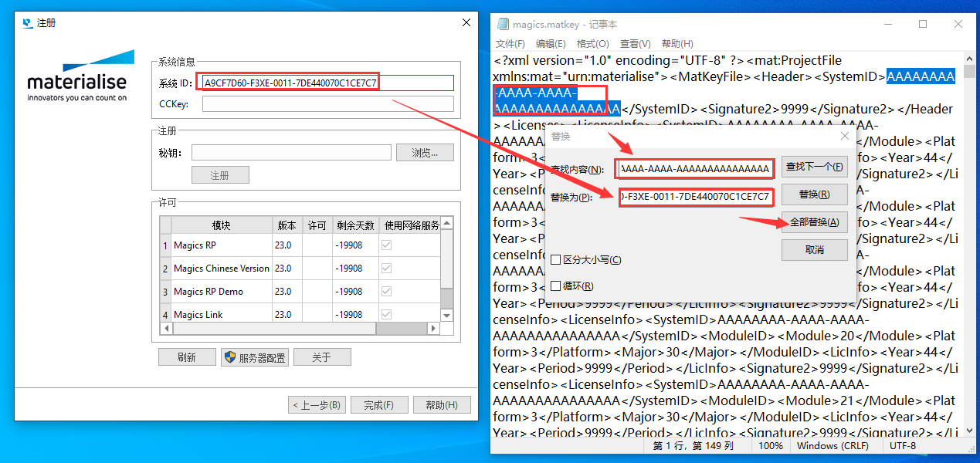The height and width of the screenshot is (463, 980).
Task: Click the 注册 register button
Action: (220, 175)
